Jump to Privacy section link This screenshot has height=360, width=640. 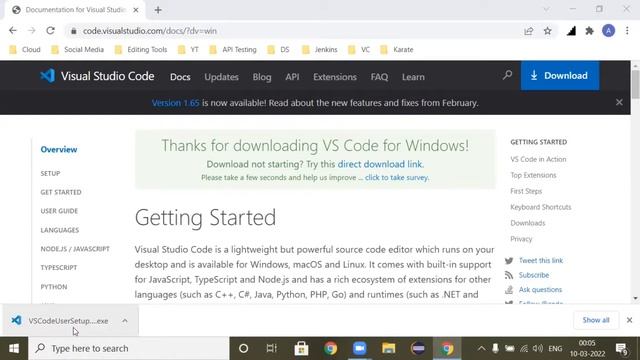coord(521,239)
